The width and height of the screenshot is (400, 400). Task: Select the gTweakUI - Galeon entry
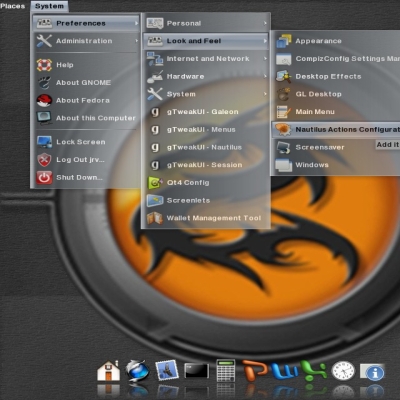coord(206,112)
